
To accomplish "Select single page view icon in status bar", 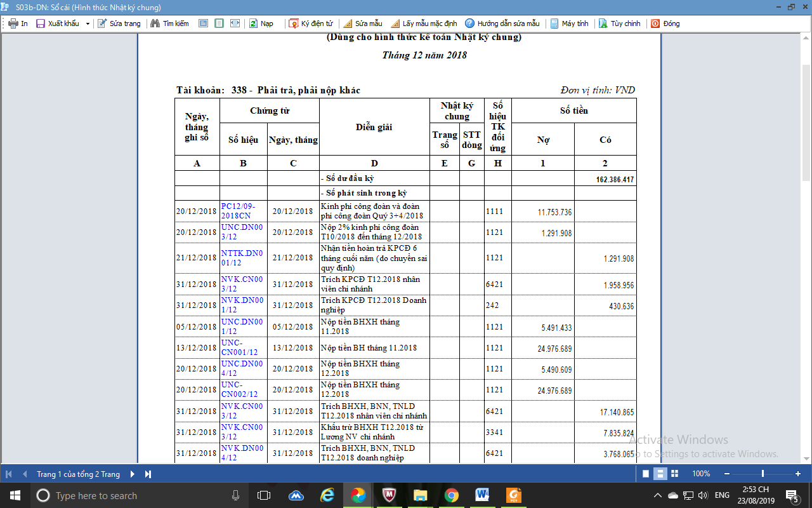I will (x=646, y=474).
